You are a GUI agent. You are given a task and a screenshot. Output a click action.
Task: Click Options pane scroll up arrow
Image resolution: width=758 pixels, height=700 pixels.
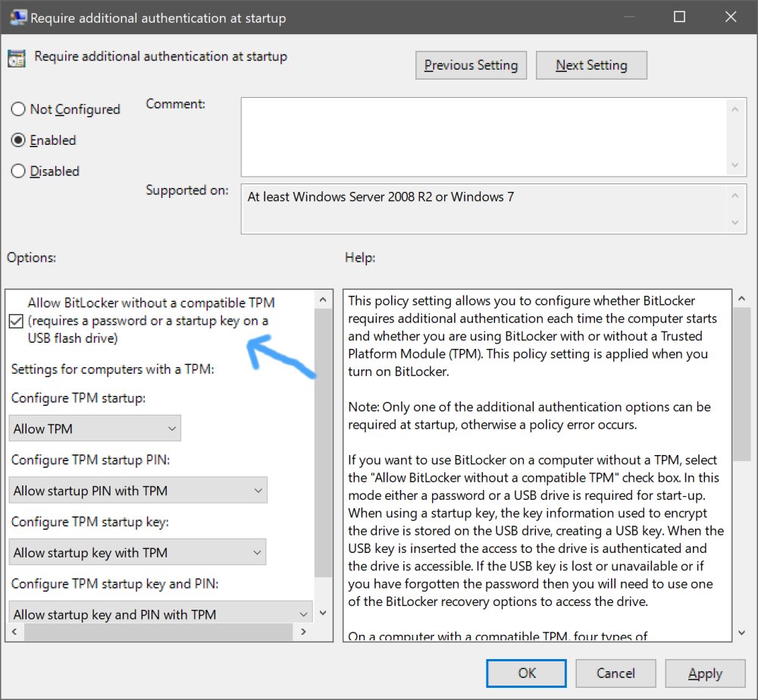[323, 300]
